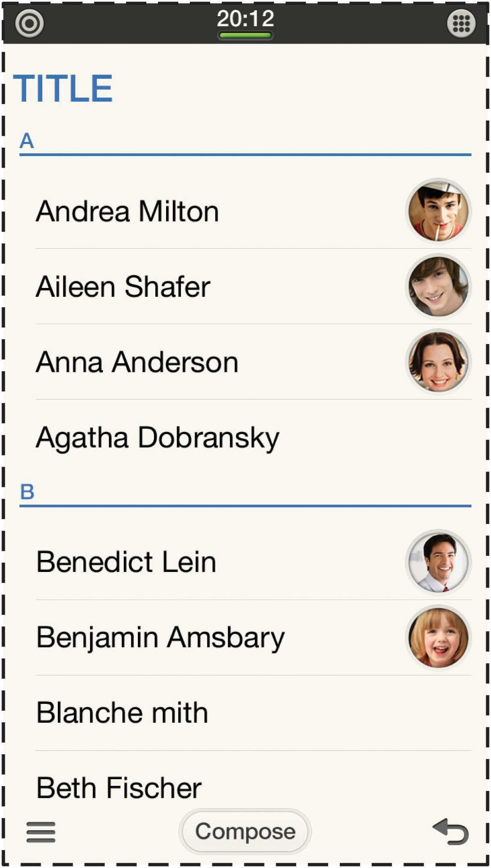Tap the circular target icon in status bar
This screenshot has width=491, height=868.
click(x=29, y=23)
